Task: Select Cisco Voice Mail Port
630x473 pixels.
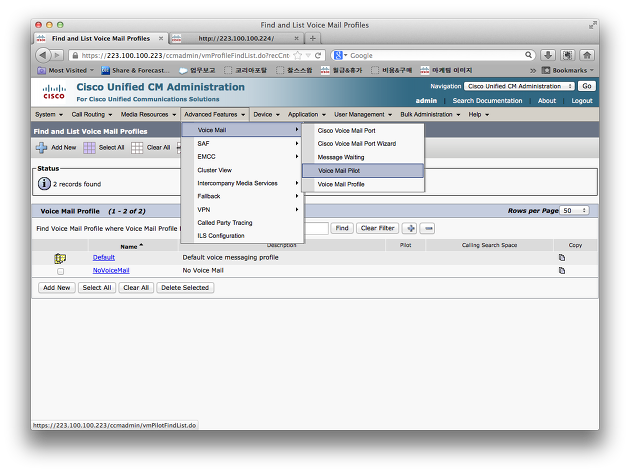Action: pos(363,131)
